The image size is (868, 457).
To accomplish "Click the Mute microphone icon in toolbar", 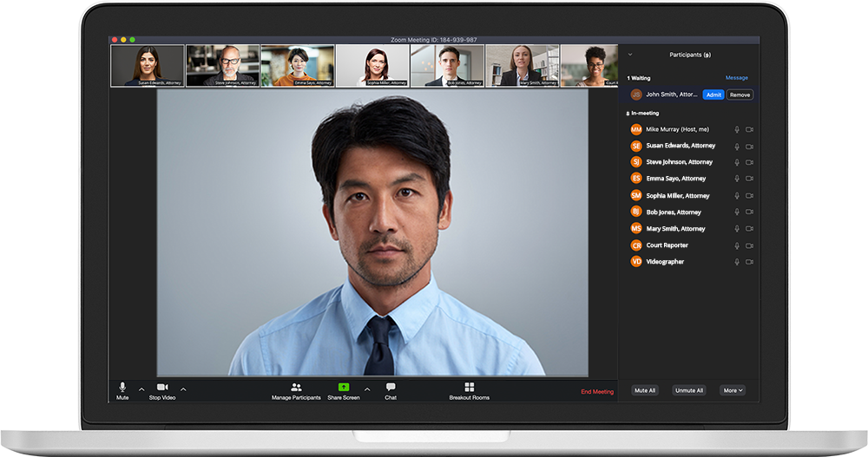I will [x=122, y=387].
